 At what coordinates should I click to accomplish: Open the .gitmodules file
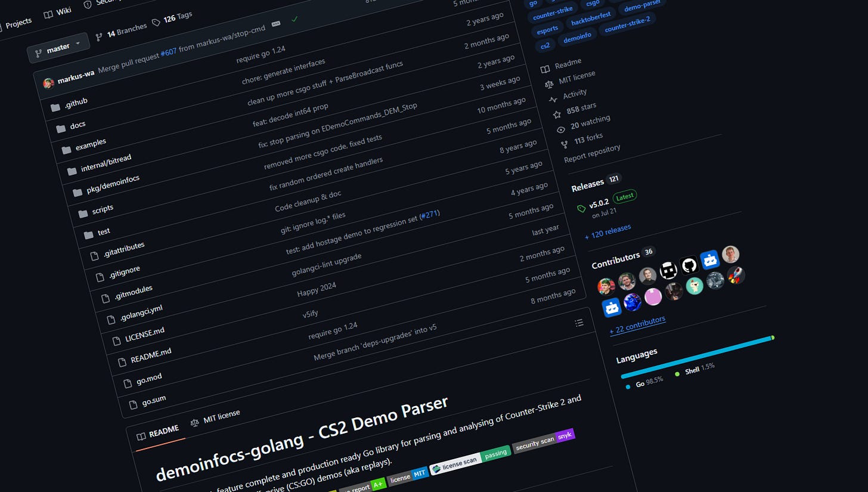coord(133,293)
